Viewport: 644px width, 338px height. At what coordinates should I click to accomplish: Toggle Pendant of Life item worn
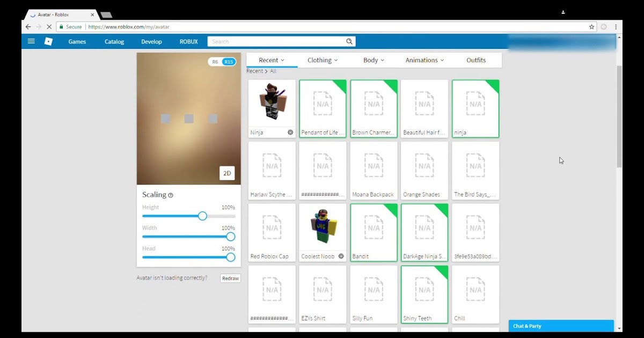(x=323, y=109)
